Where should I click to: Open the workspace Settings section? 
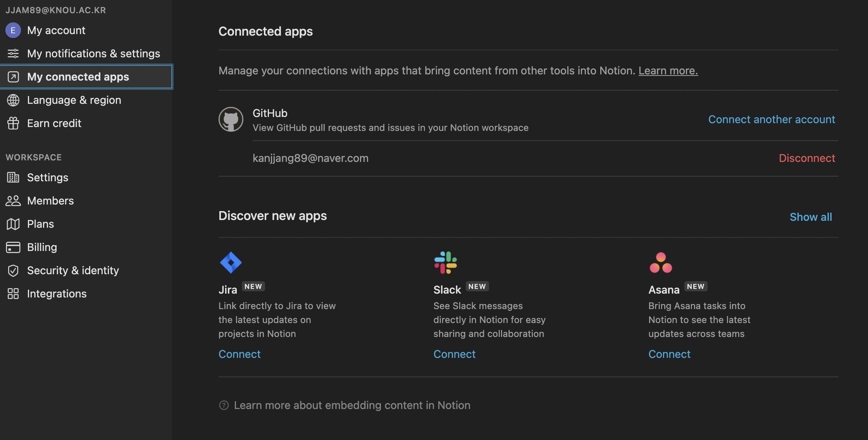[x=48, y=177]
